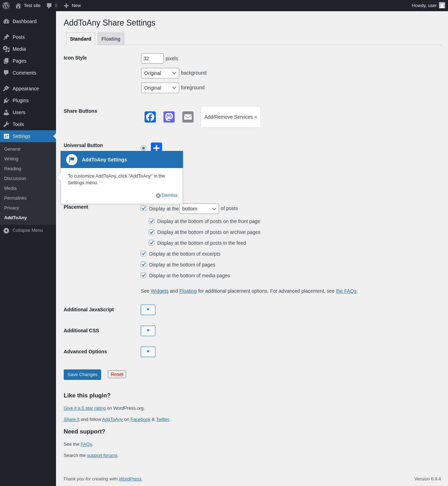
Task: Click the X icon beside Dismiss
Action: point(158,195)
